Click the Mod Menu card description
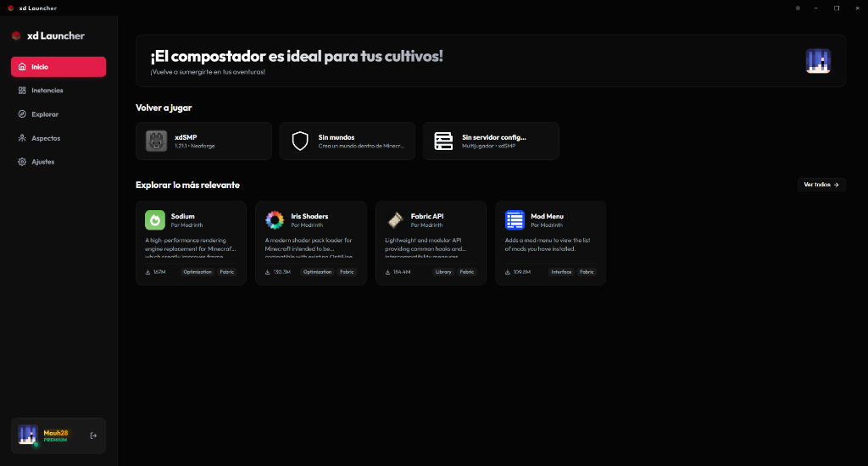The image size is (868, 466). point(548,245)
